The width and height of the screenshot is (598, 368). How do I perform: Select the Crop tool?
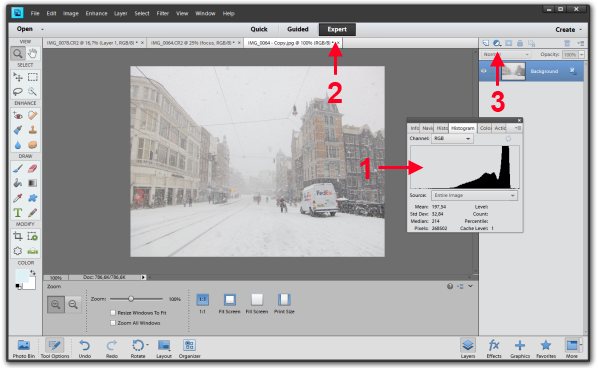(18, 236)
